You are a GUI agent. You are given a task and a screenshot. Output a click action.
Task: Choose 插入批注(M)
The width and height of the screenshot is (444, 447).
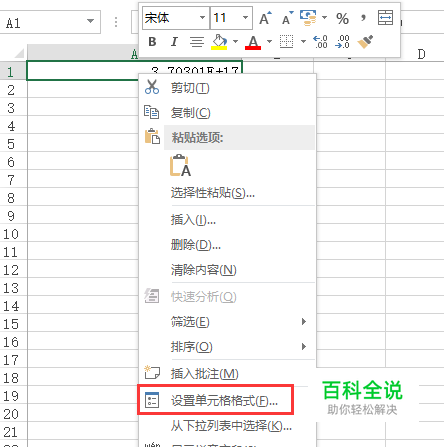[x=227, y=373]
